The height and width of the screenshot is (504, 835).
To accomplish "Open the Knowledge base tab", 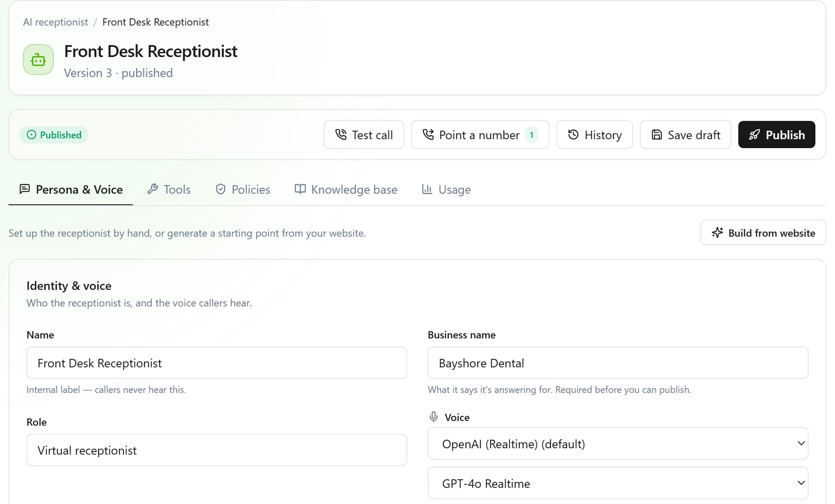I will pos(346,189).
